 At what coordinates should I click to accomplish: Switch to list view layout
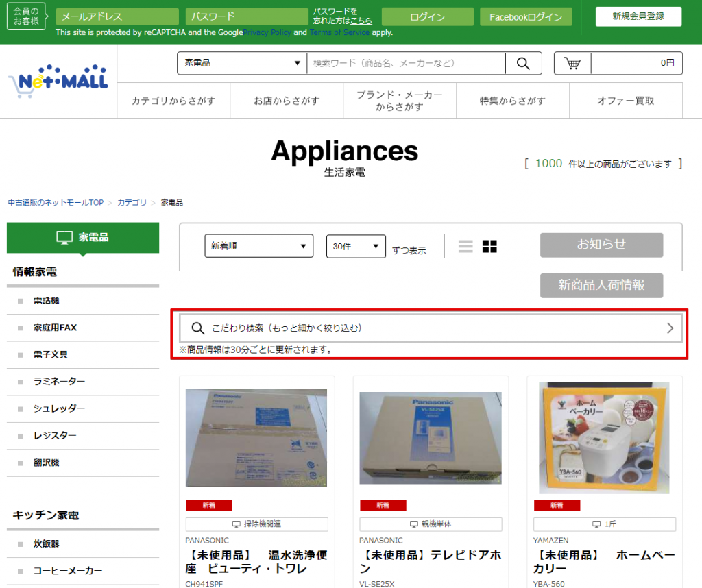pyautogui.click(x=465, y=247)
